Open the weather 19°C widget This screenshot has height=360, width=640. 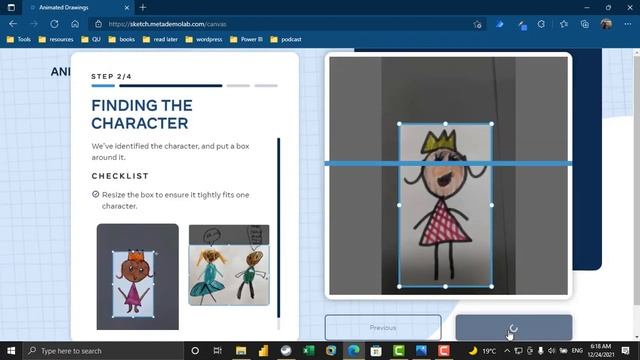(482, 351)
